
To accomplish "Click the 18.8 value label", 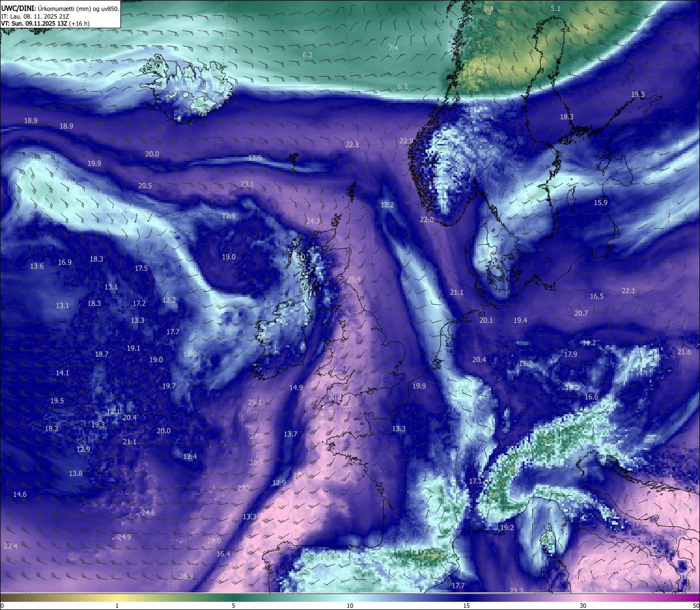I will 31,120.
